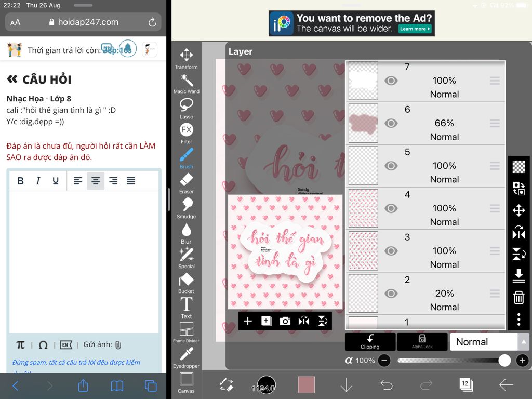This screenshot has width=532, height=399.
Task: Hide layer 2 with eye icon
Action: (x=391, y=294)
